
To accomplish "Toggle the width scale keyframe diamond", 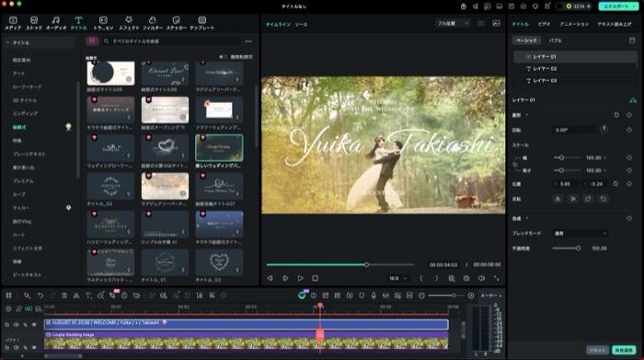I will coord(628,157).
